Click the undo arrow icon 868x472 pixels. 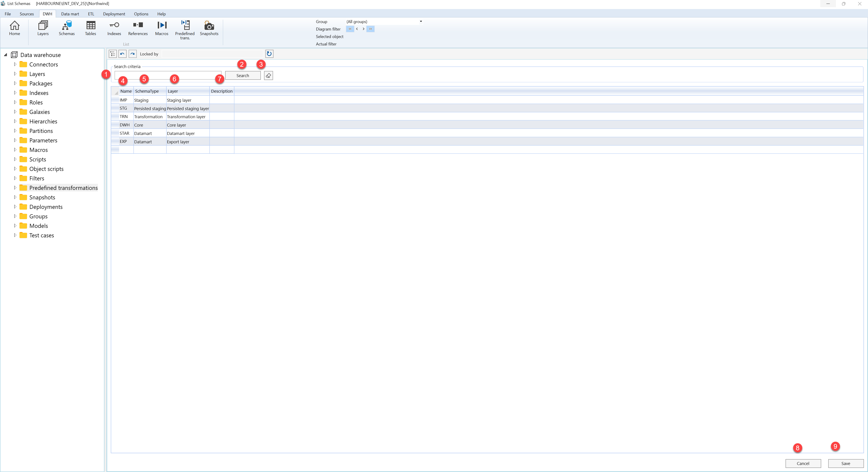click(x=123, y=54)
